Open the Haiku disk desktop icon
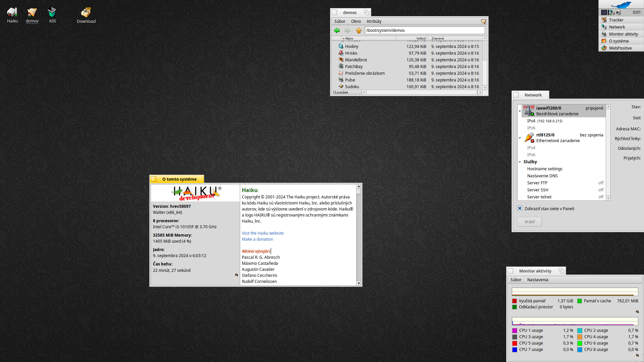The width and height of the screenshot is (644, 362). [x=12, y=12]
